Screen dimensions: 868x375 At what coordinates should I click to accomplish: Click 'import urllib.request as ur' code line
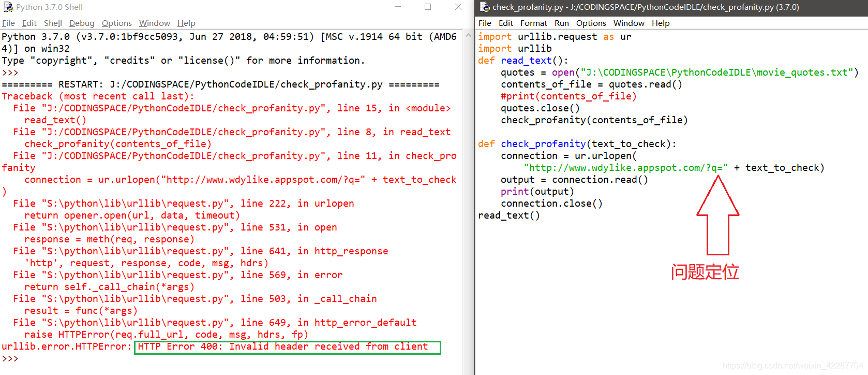[555, 37]
